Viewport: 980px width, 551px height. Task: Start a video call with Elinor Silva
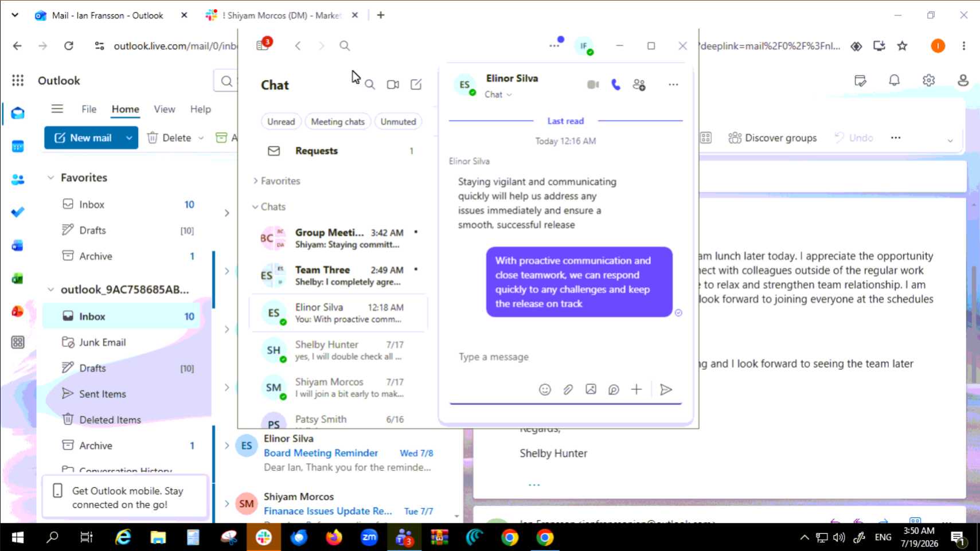pos(593,85)
